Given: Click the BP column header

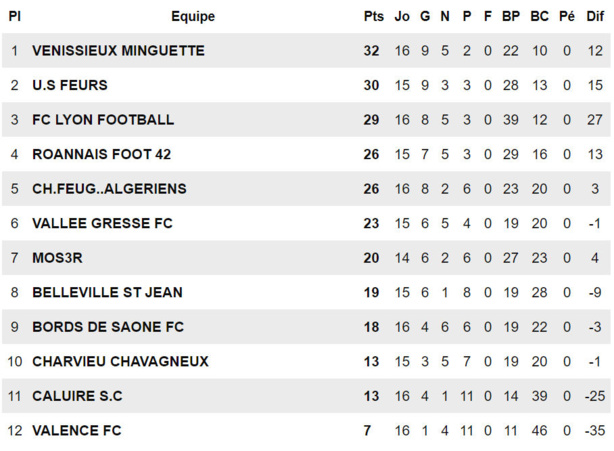Looking at the screenshot, I should 511,17.
